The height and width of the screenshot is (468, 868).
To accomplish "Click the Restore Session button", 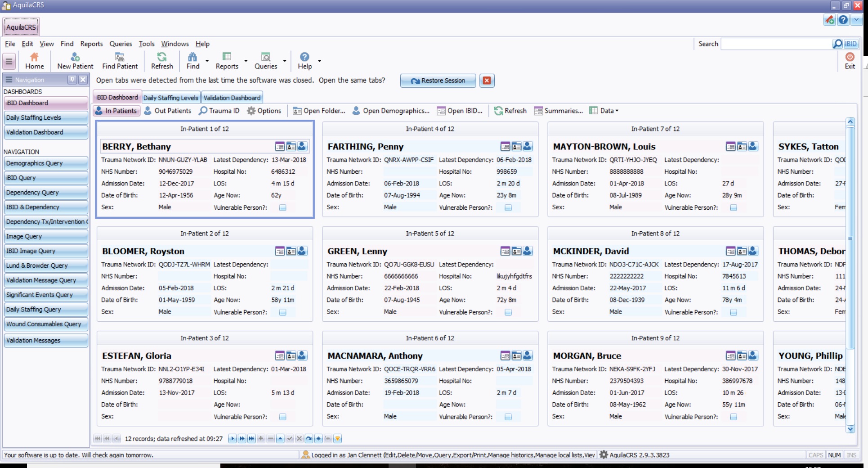I will [438, 81].
